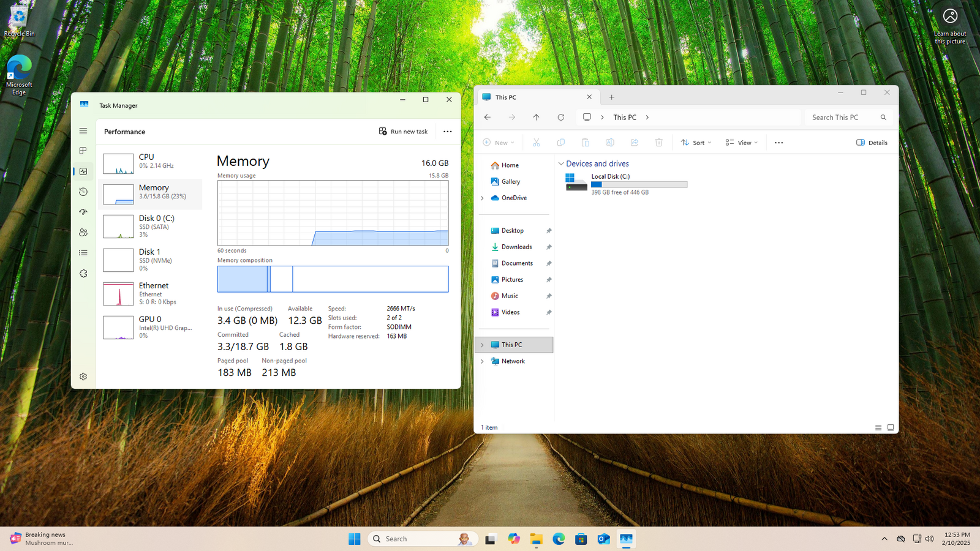
Task: Open Services page puzzle icon
Action: [83, 274]
